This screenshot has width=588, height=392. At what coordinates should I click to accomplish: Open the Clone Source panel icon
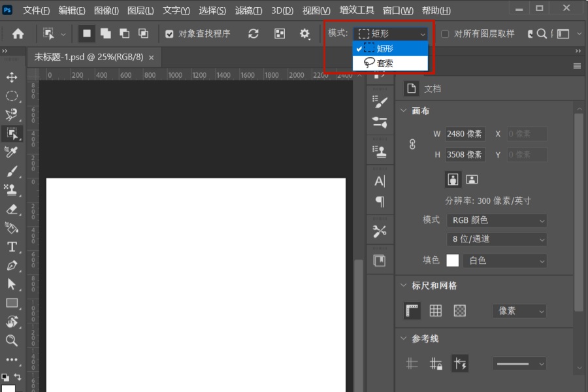pyautogui.click(x=380, y=152)
